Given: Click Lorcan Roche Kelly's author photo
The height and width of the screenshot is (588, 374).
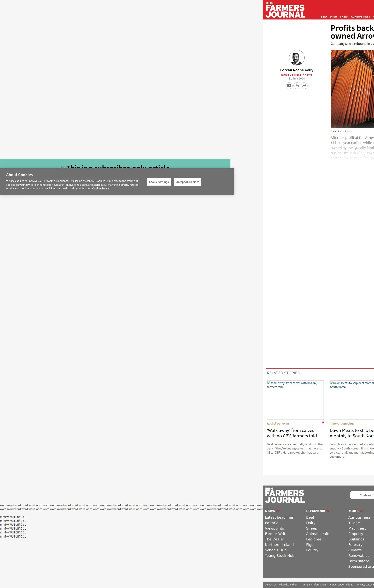Looking at the screenshot, I should (x=297, y=58).
